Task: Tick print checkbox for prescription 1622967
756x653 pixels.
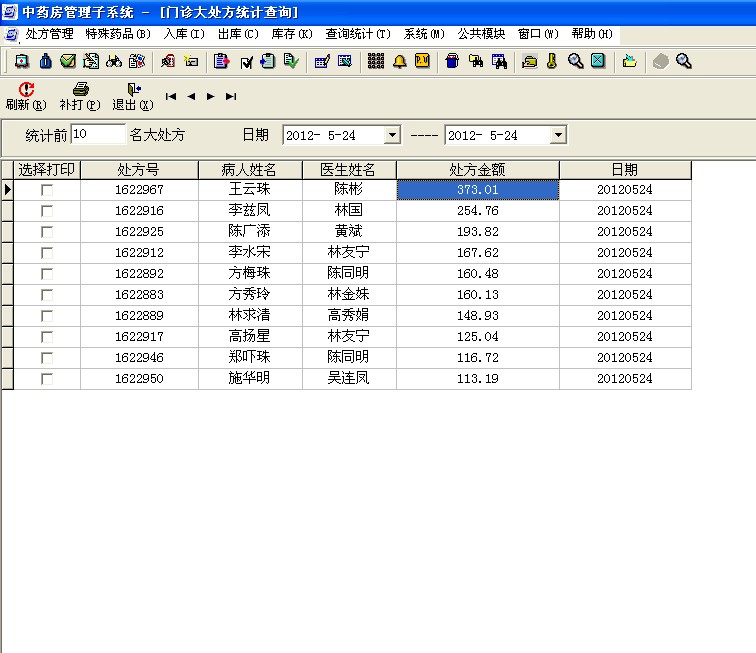Action: tap(47, 190)
